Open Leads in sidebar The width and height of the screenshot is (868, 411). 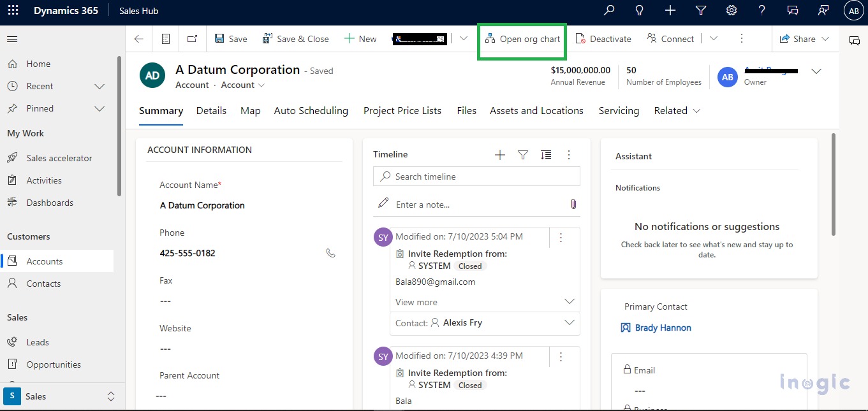38,342
